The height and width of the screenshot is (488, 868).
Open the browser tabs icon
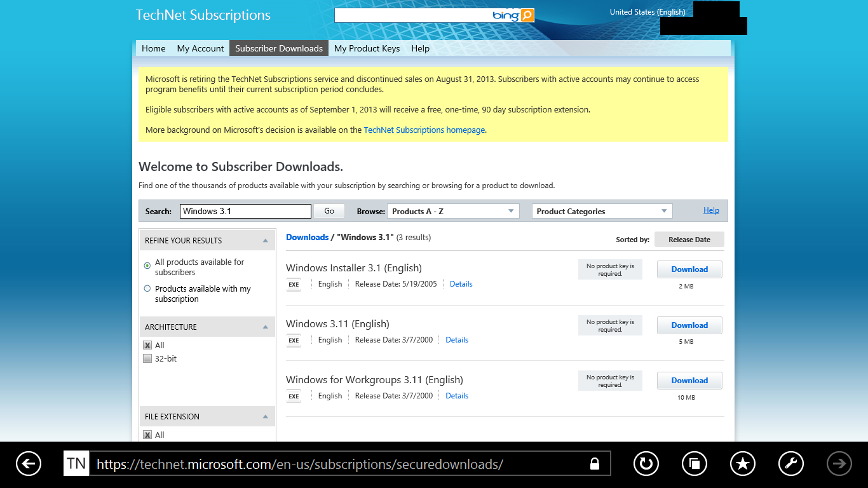click(x=695, y=464)
